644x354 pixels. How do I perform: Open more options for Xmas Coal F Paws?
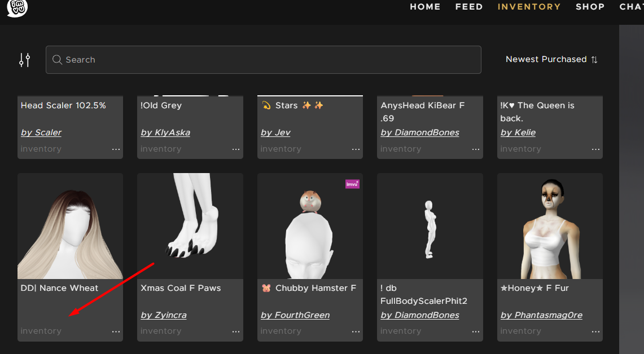[x=236, y=331]
